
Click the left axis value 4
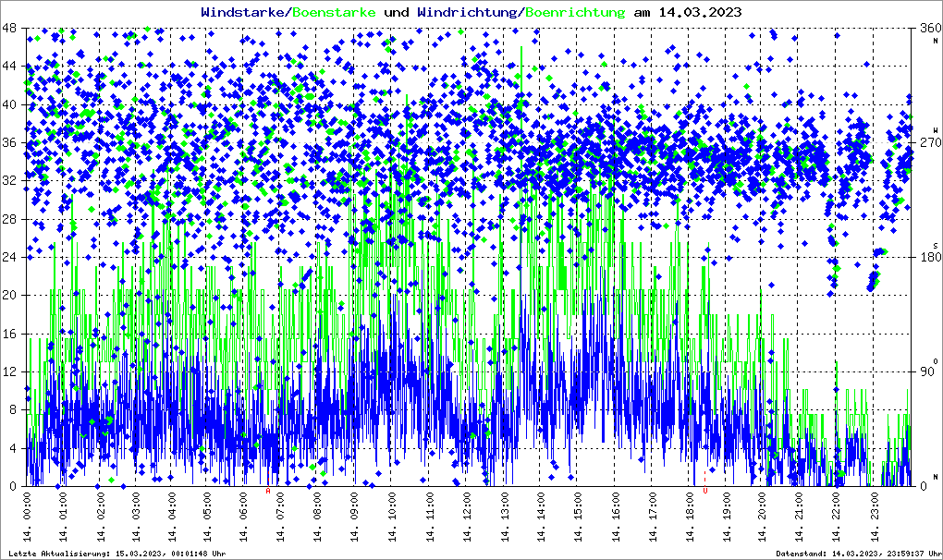tap(13, 448)
